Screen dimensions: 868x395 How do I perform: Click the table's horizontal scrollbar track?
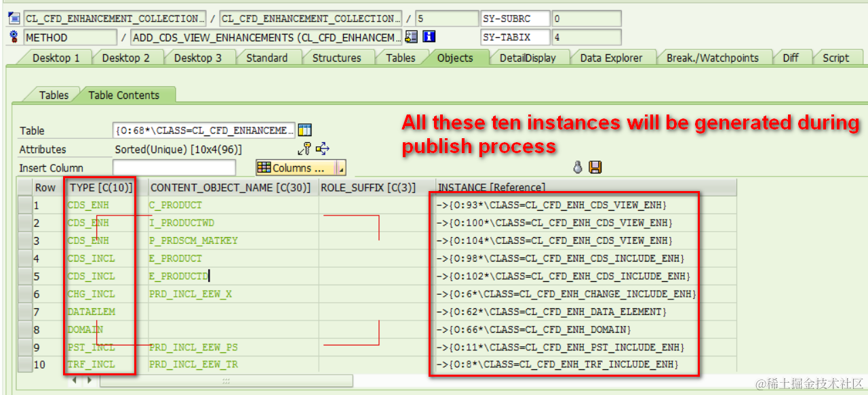(x=226, y=381)
